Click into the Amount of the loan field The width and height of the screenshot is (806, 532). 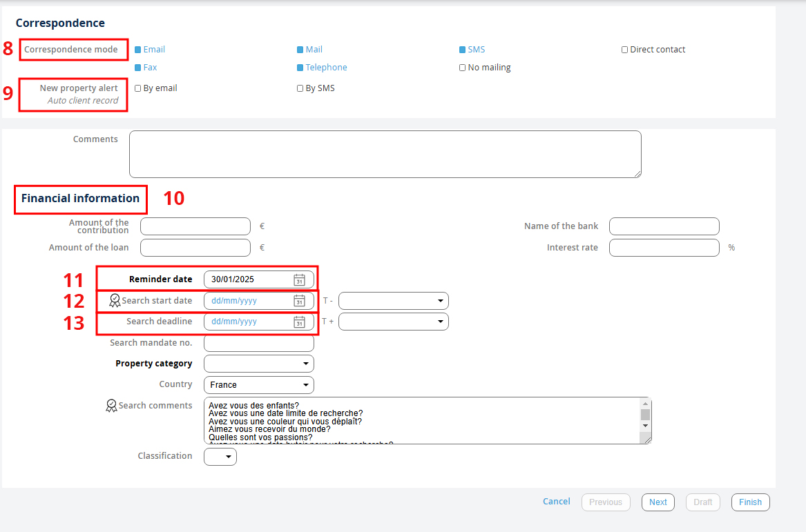195,248
